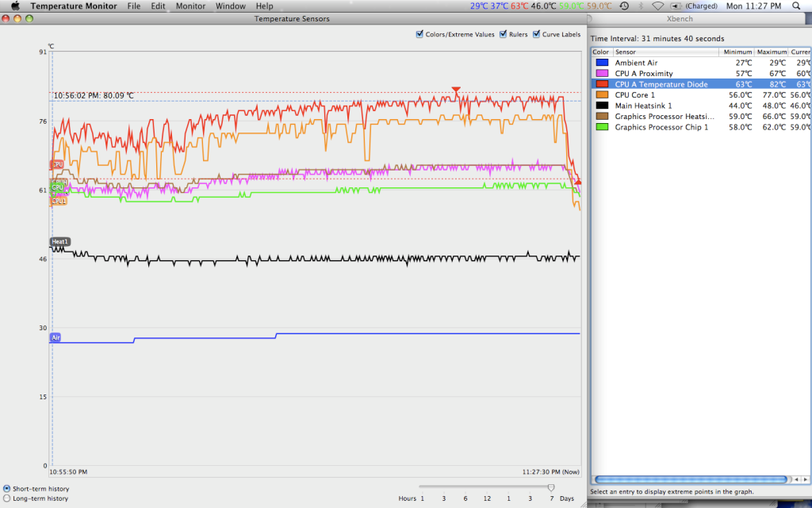Select Long-term history radio button
This screenshot has height=508, width=812.
pyautogui.click(x=7, y=498)
